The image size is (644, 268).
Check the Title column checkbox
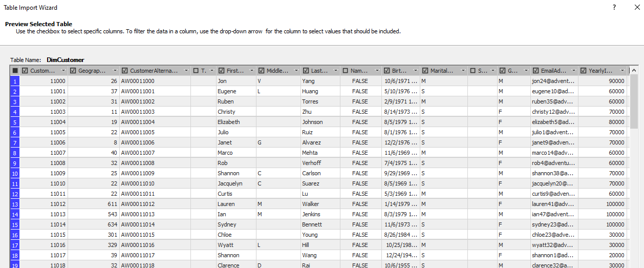[196, 71]
